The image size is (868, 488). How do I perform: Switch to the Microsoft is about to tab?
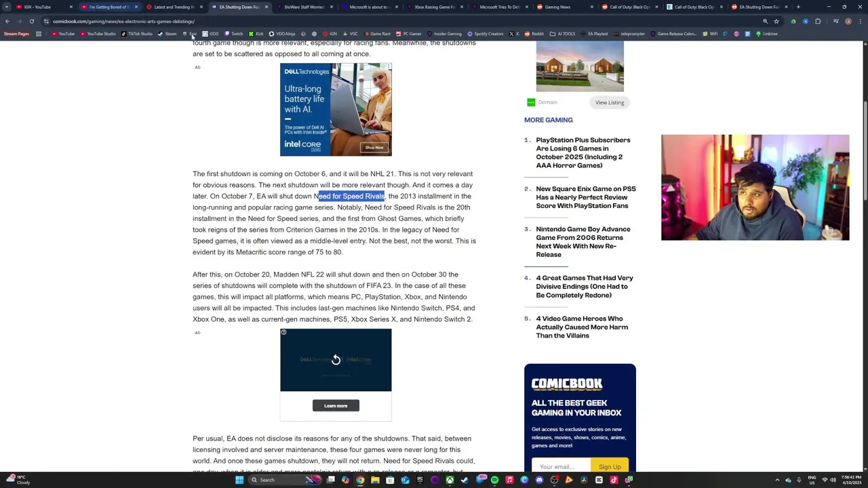[x=369, y=7]
